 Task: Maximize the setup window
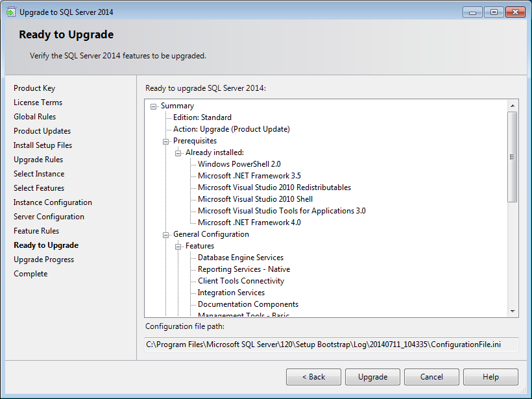click(494, 12)
